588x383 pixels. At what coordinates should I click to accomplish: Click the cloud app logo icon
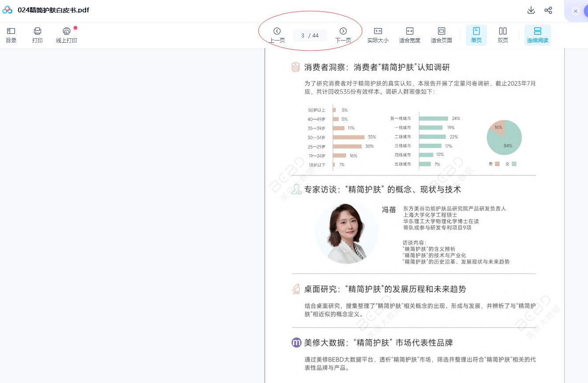point(7,10)
